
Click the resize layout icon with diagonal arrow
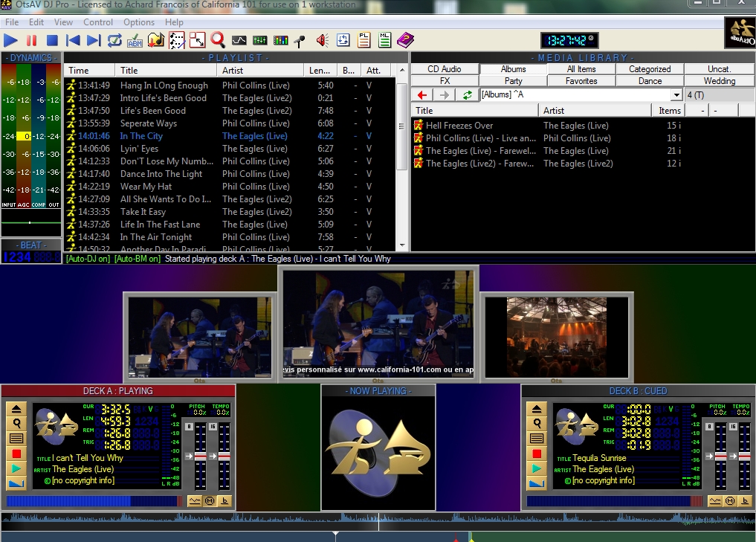(197, 40)
